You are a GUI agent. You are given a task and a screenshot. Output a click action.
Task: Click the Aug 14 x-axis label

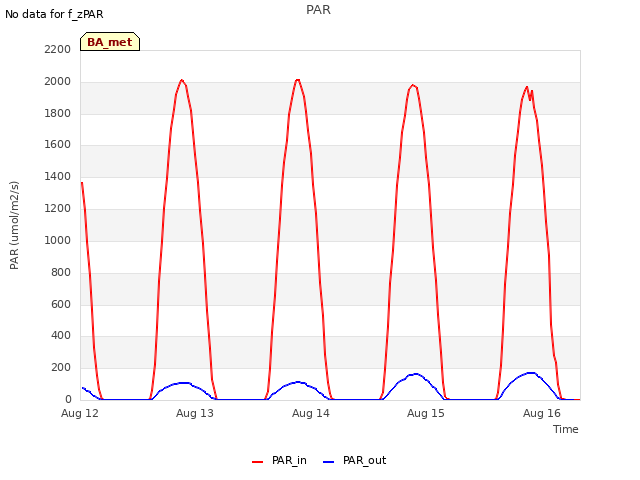coord(311,413)
